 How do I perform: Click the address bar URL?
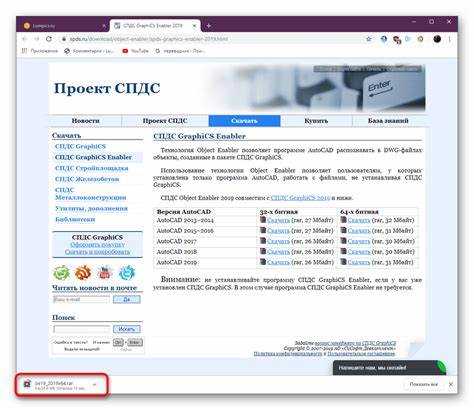pos(149,39)
